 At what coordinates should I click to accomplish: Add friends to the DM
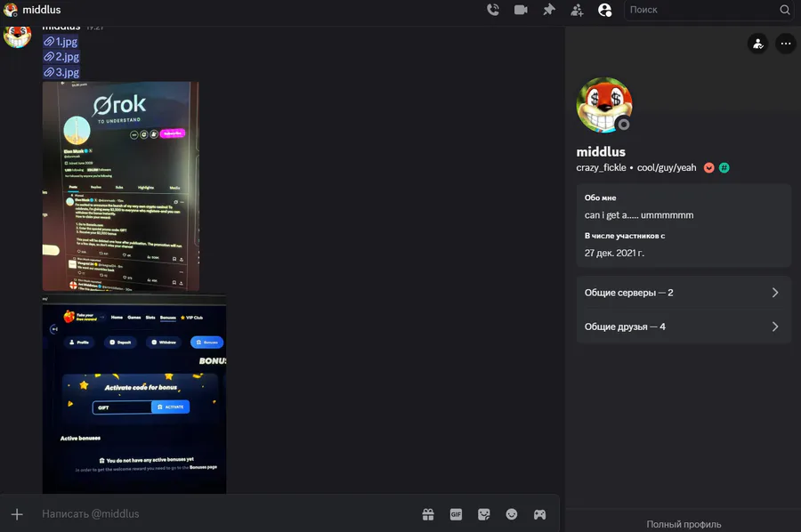pos(578,10)
